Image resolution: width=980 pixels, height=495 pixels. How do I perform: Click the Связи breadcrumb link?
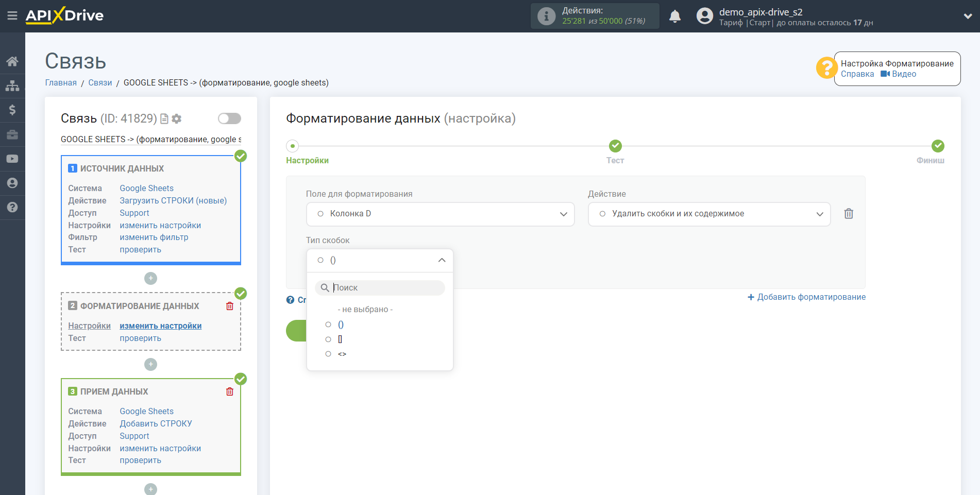[x=100, y=82]
